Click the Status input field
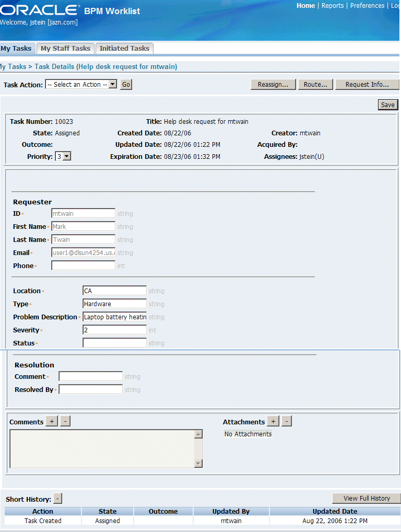 (x=114, y=343)
